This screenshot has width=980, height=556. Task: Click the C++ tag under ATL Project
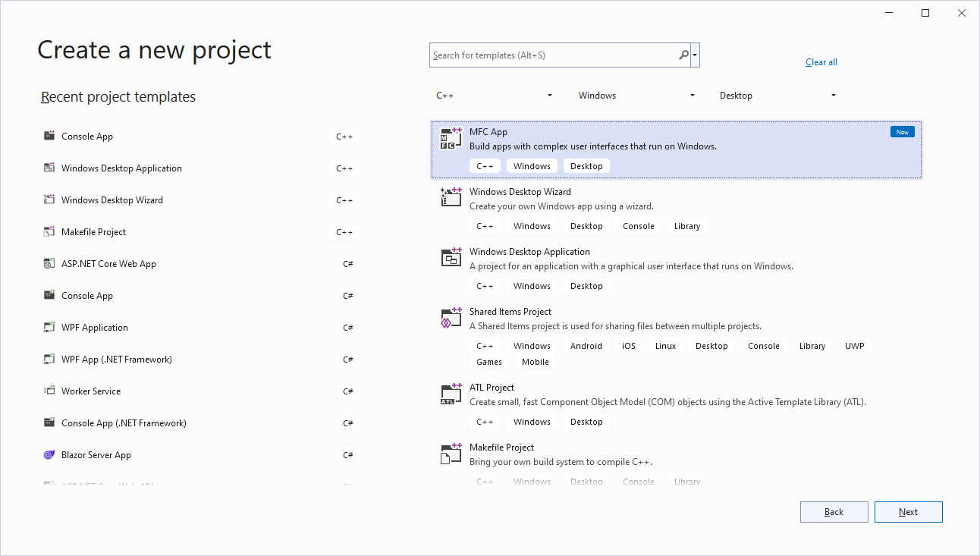pos(485,422)
